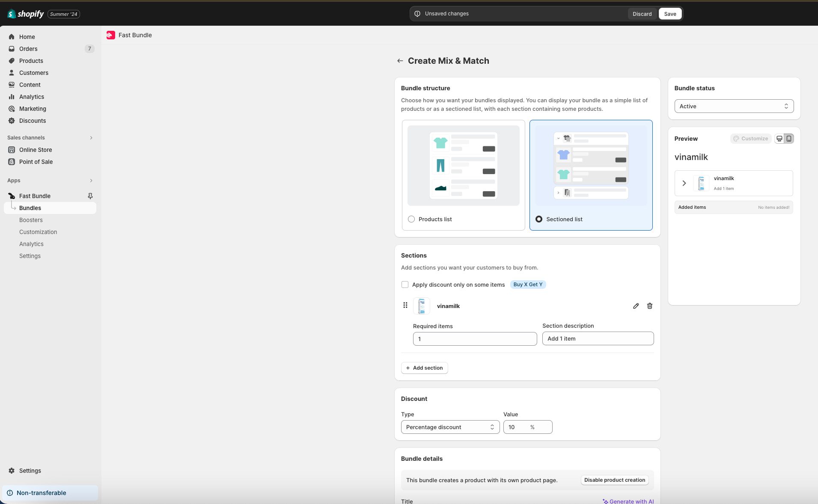Click the Buy X Get Y badge
The width and height of the screenshot is (818, 504).
tap(528, 285)
